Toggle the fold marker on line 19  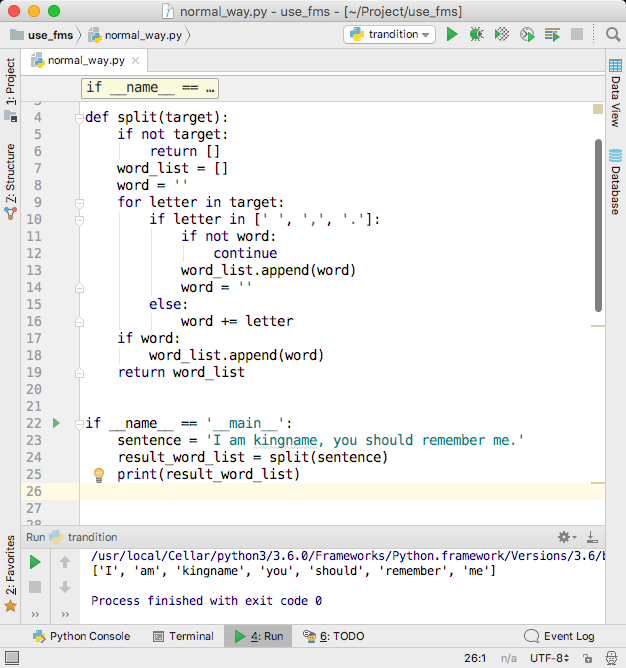tap(79, 373)
